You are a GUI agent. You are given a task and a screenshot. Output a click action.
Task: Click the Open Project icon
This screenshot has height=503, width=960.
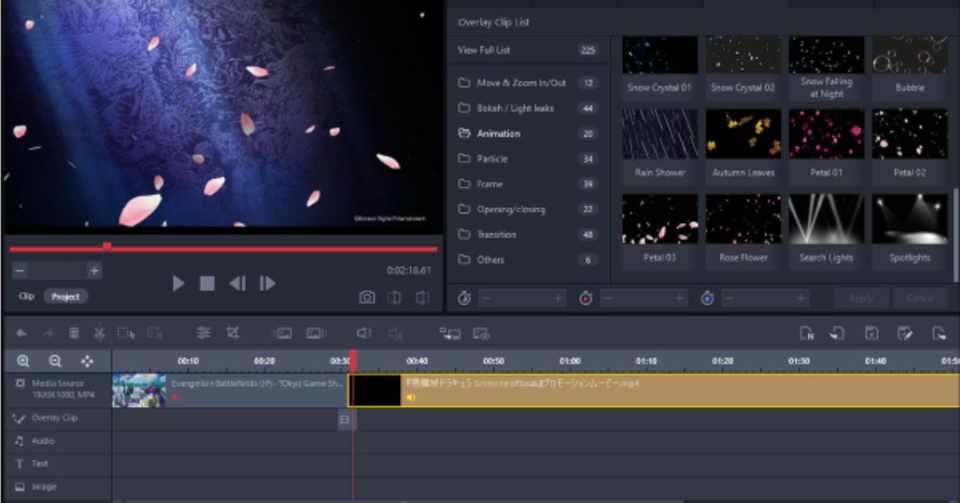(x=837, y=333)
